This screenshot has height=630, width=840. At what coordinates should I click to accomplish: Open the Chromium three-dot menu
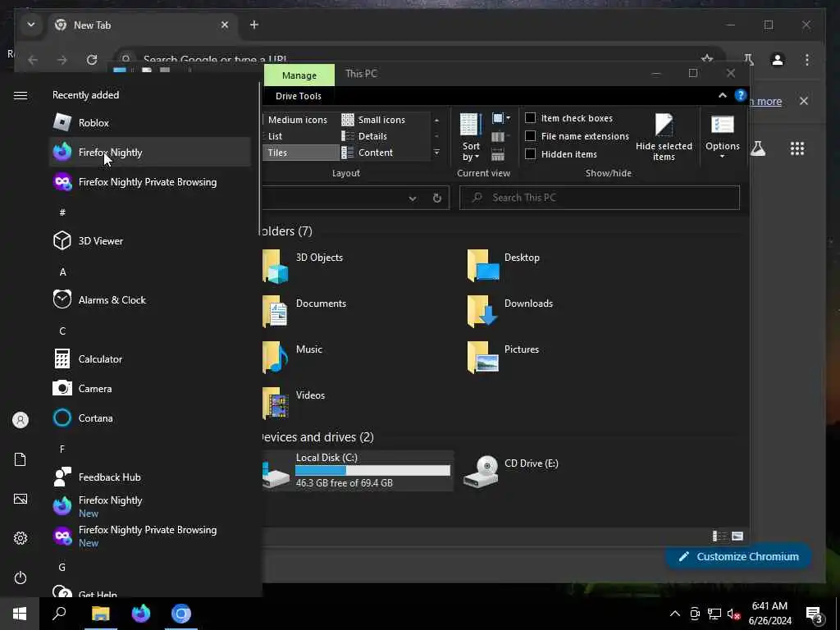coord(807,59)
